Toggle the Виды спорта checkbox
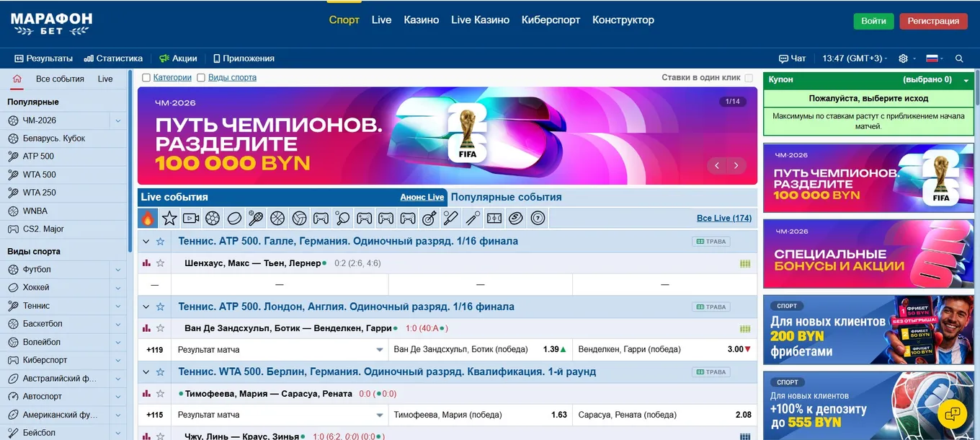The image size is (980, 440). [x=201, y=78]
